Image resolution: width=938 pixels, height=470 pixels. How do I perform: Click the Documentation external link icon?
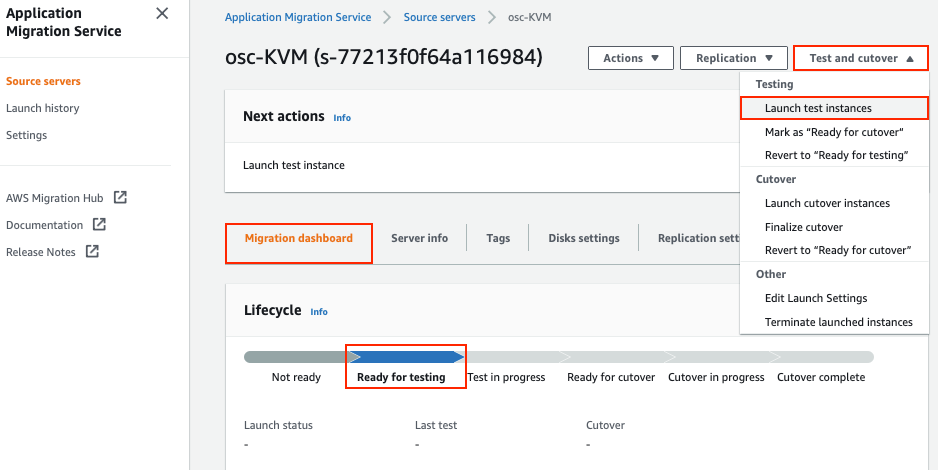[x=99, y=224]
